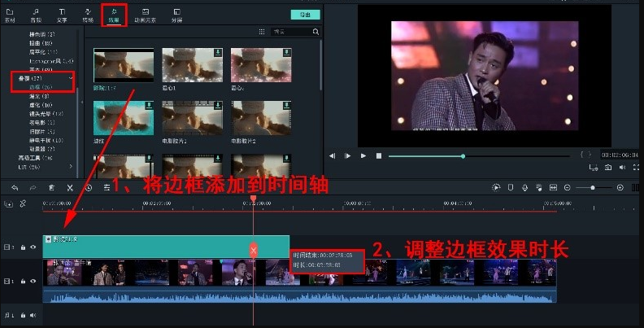Click the preview volume speaker icon
This screenshot has height=328, width=644.
coord(622,167)
